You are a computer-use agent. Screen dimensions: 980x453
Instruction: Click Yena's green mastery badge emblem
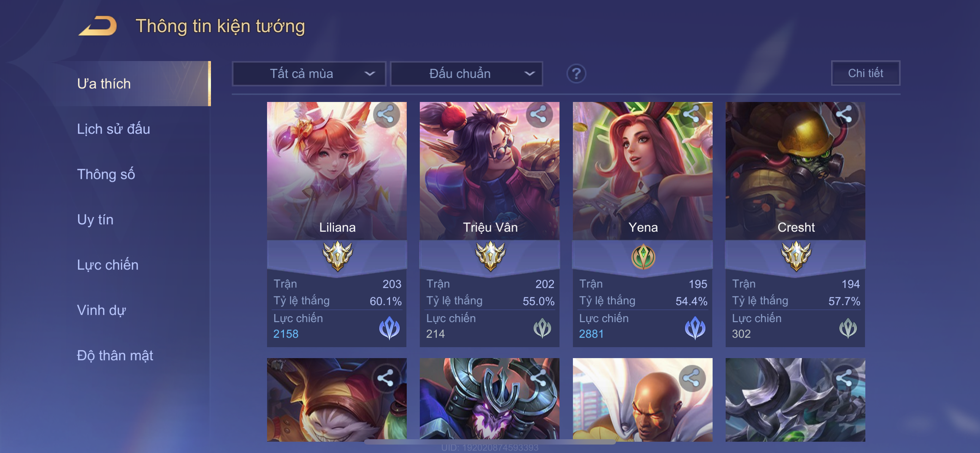pyautogui.click(x=643, y=257)
